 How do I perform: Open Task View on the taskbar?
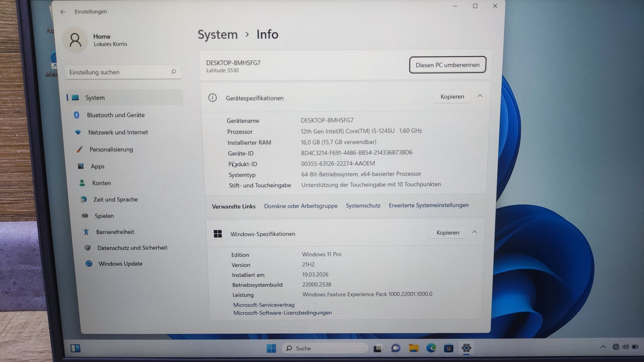[x=378, y=348]
